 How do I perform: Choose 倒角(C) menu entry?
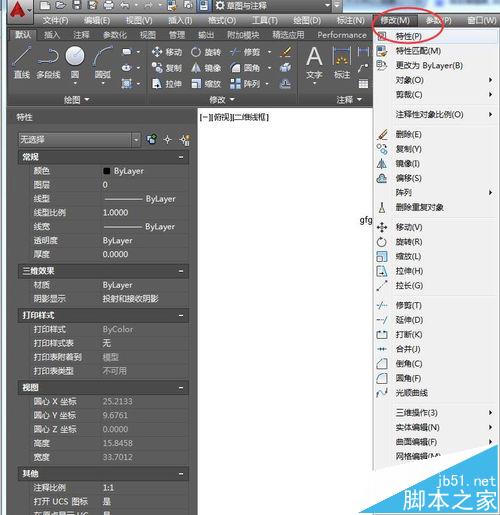coord(435,364)
